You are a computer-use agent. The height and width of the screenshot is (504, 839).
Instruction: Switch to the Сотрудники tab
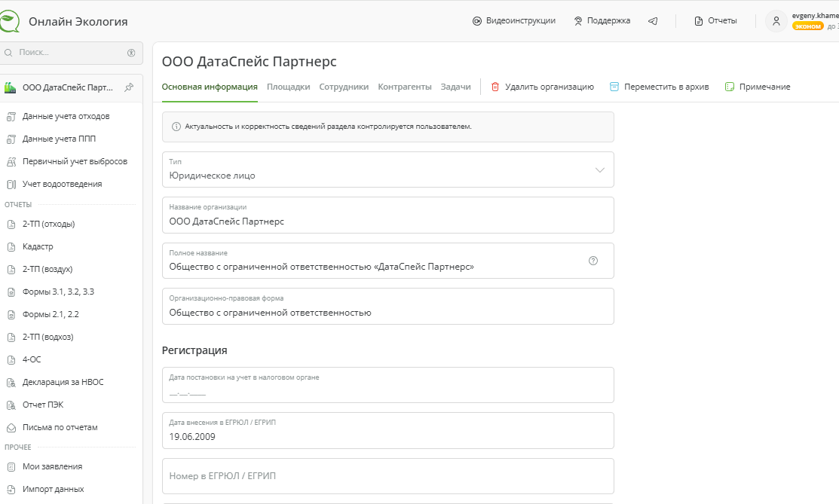tap(344, 87)
